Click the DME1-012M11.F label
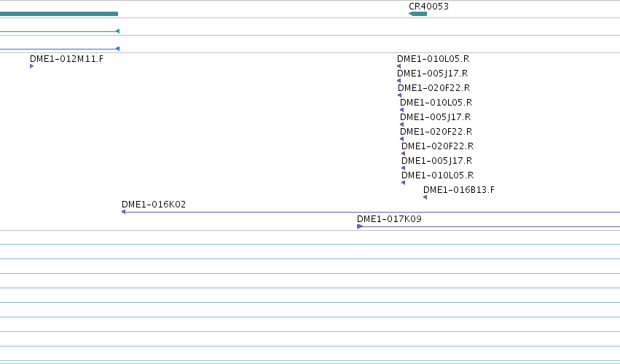Screen dimensions: 620x364 [x=66, y=59]
